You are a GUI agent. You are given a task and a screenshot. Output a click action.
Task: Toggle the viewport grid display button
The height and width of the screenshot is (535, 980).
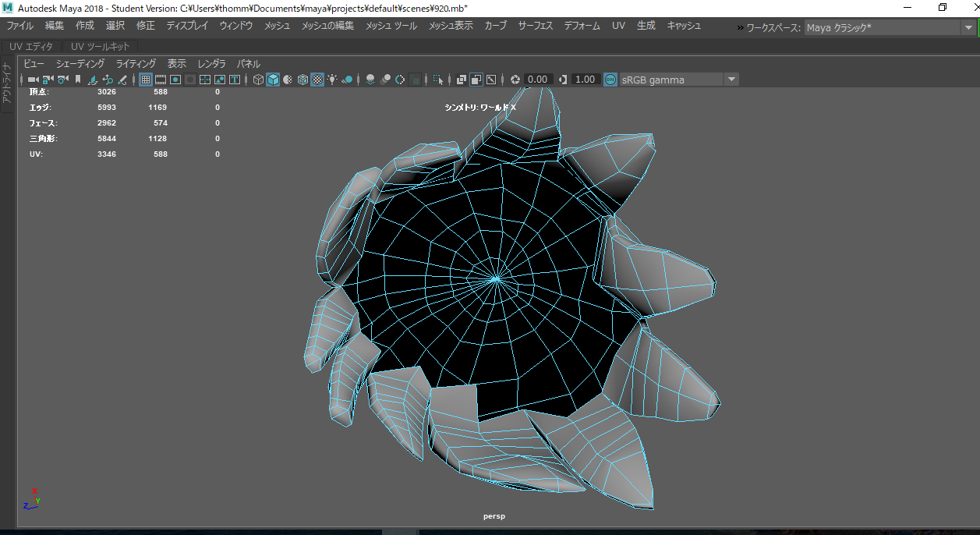click(x=146, y=80)
